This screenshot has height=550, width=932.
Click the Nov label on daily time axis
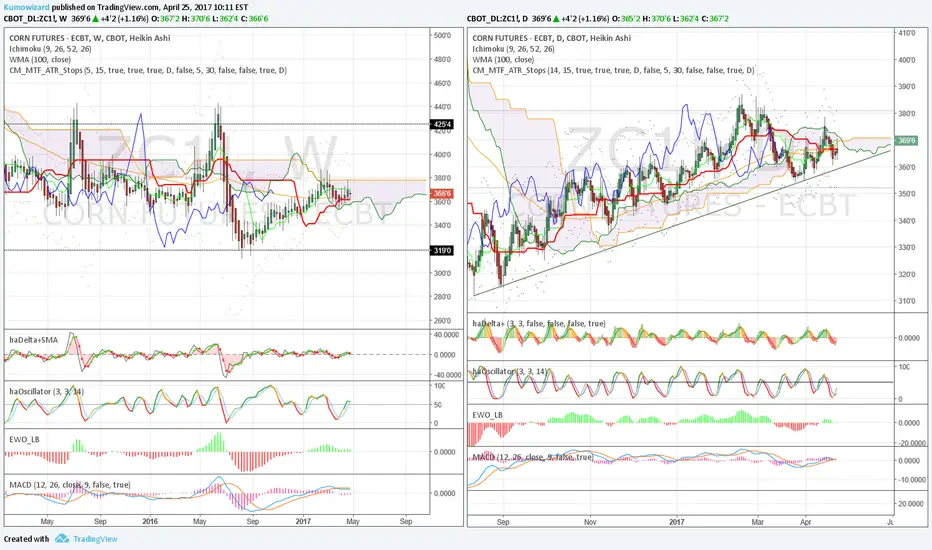click(x=590, y=522)
